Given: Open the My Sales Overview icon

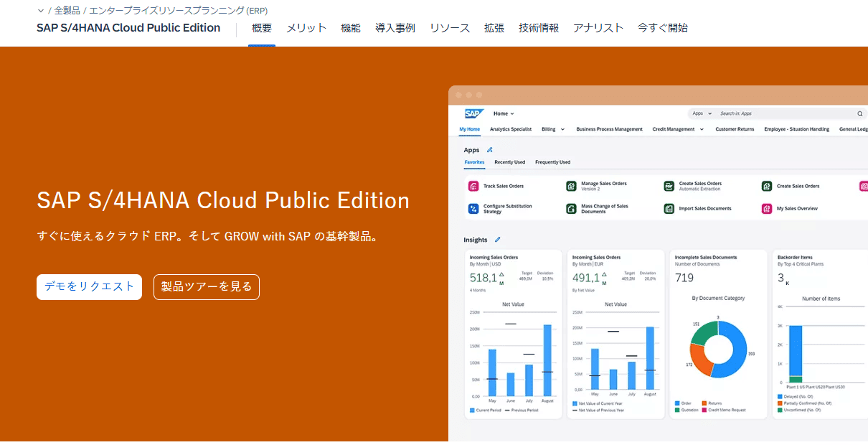Looking at the screenshot, I should pyautogui.click(x=767, y=209).
